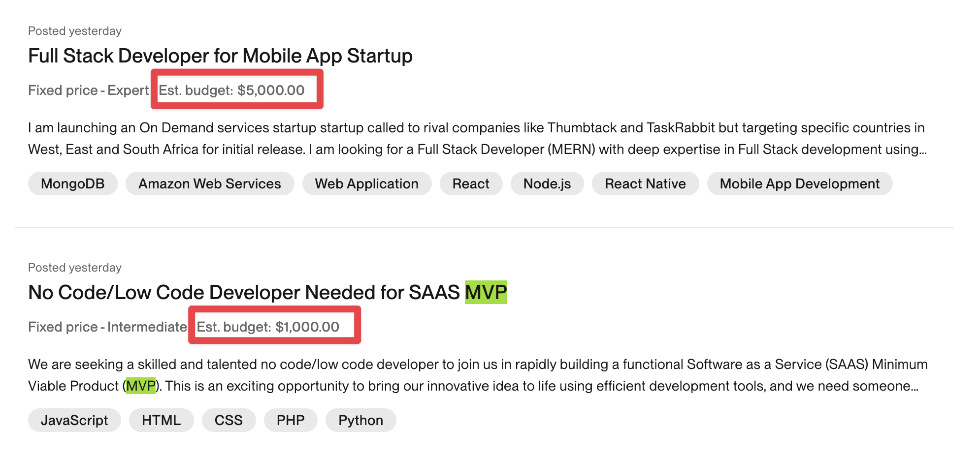Click the Fixed price - Expert label

coord(88,91)
